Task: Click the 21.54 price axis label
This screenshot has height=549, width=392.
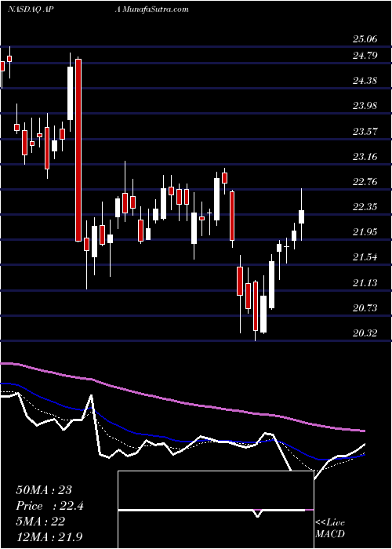Action: (x=365, y=257)
